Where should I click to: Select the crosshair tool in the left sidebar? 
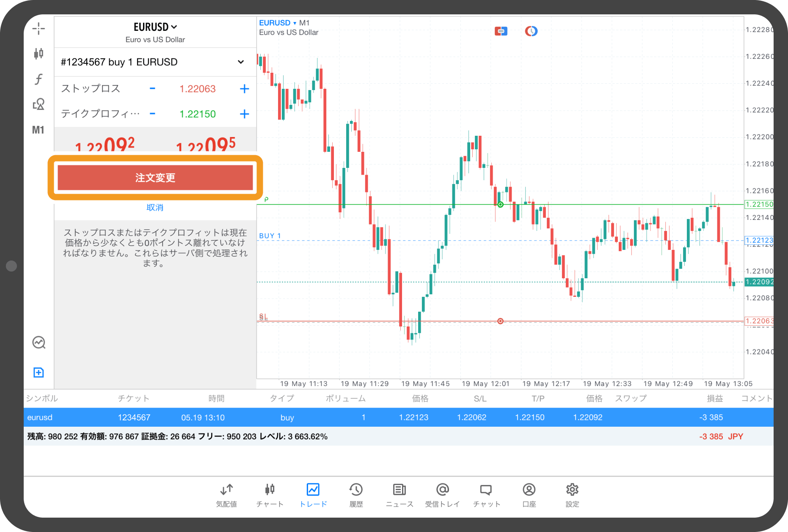39,29
